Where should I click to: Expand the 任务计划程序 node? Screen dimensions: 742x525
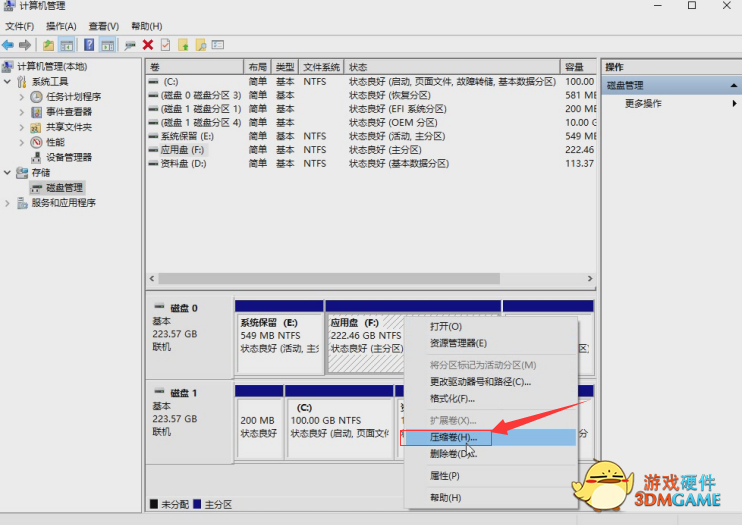[21, 97]
